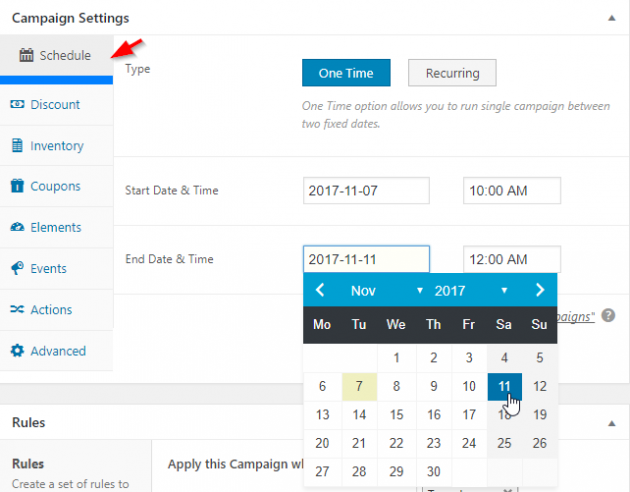Pick November 17 in the calendar
The image size is (630, 492).
(x=469, y=414)
